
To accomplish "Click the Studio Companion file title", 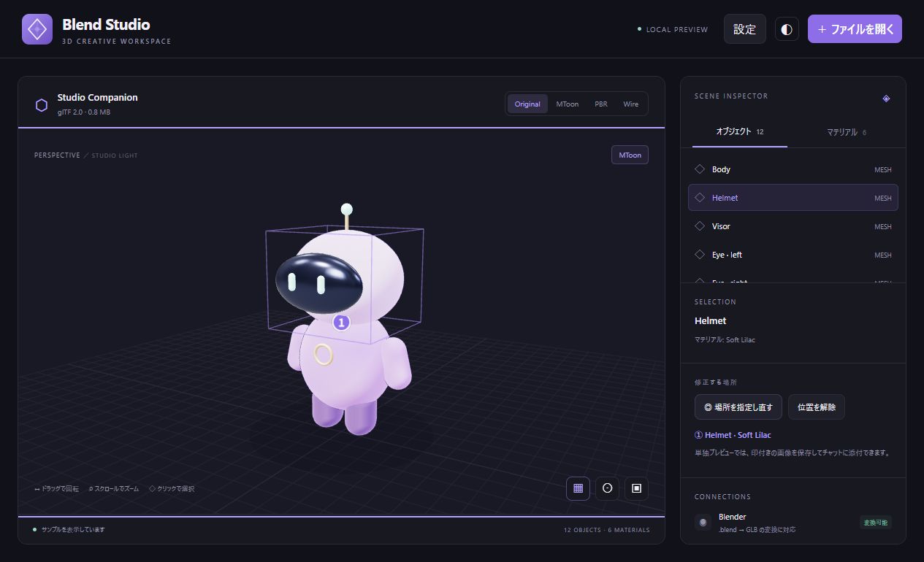I will point(97,98).
